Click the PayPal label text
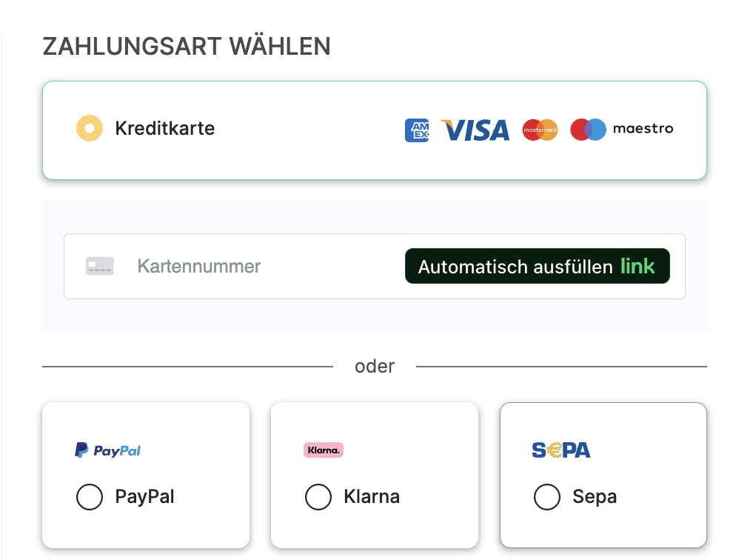 coord(145,496)
